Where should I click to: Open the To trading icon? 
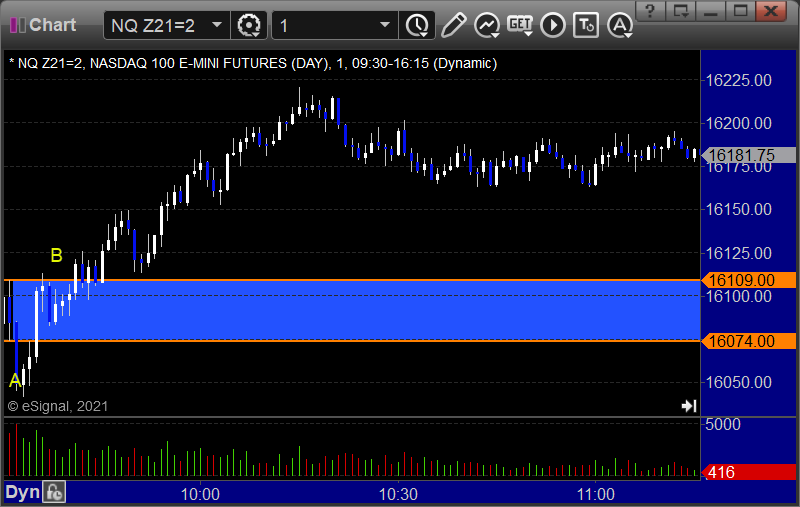click(x=586, y=25)
